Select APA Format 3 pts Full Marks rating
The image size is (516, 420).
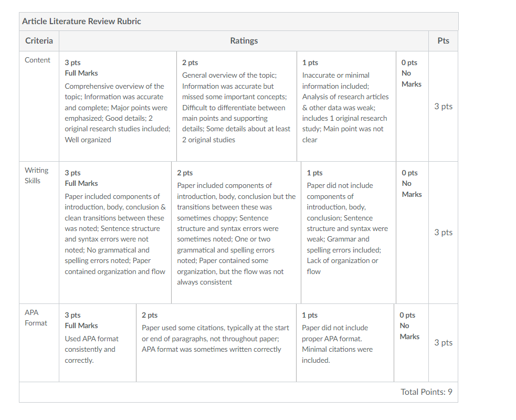(98, 343)
